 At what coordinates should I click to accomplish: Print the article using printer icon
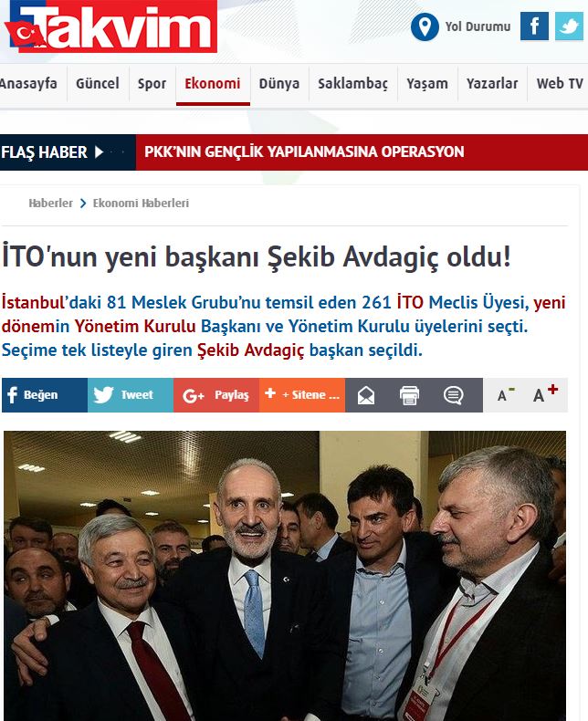(409, 395)
